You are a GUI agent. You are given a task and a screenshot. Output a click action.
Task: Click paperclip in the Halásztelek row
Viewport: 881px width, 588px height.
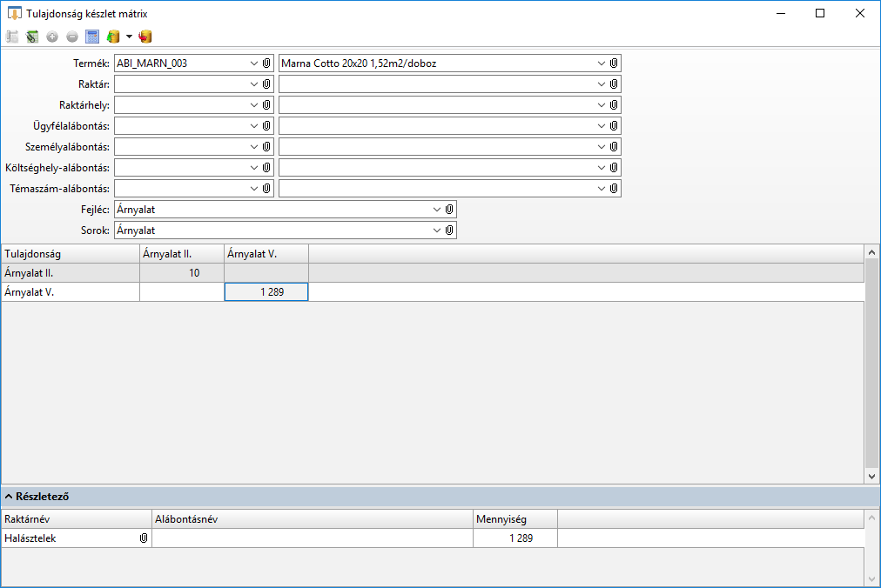(x=144, y=538)
